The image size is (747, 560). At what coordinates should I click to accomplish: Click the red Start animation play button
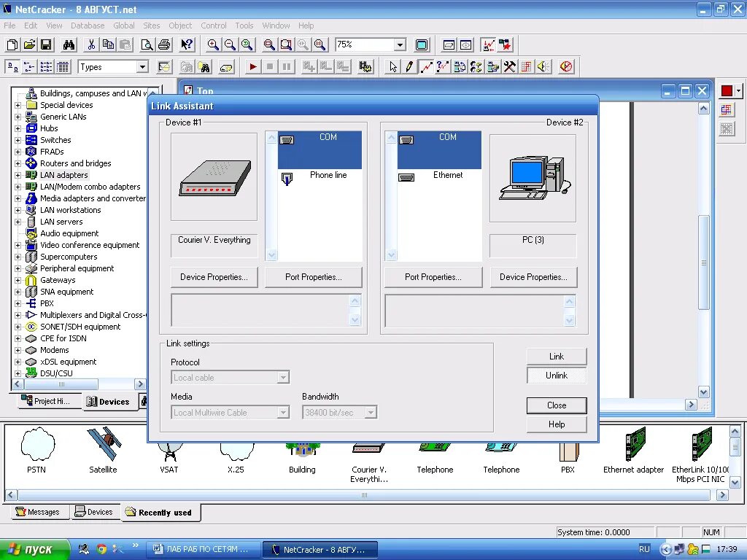tap(253, 66)
